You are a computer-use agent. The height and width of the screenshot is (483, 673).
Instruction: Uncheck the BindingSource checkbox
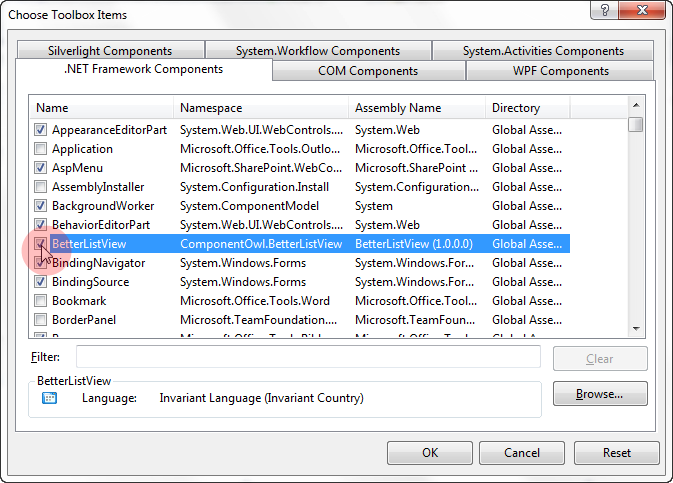pos(40,281)
